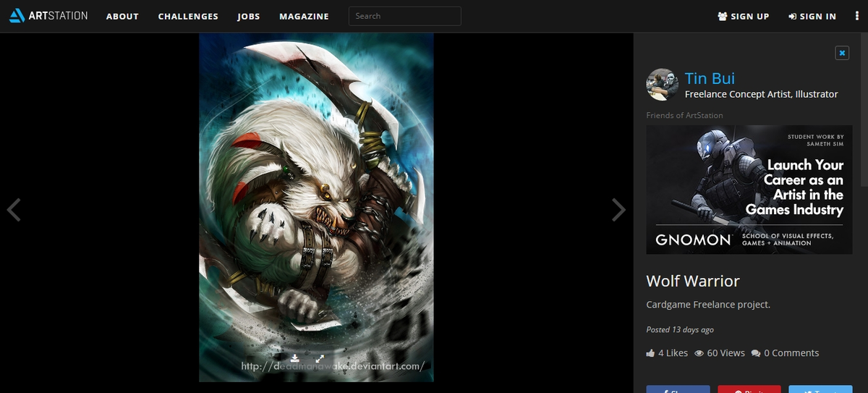This screenshot has width=868, height=393.
Task: Click the comments speech bubble icon
Action: 756,353
